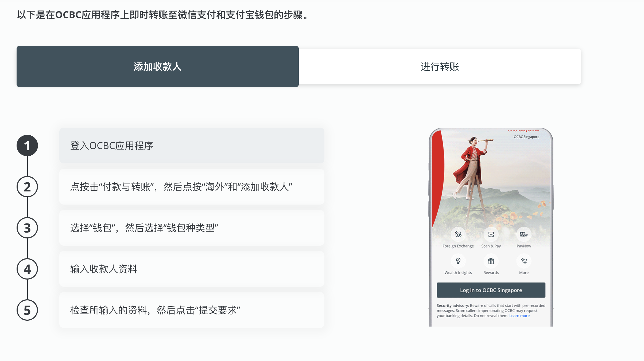Switch to the 进行转账 tab
Screen dimensions: 644x361
click(440, 67)
